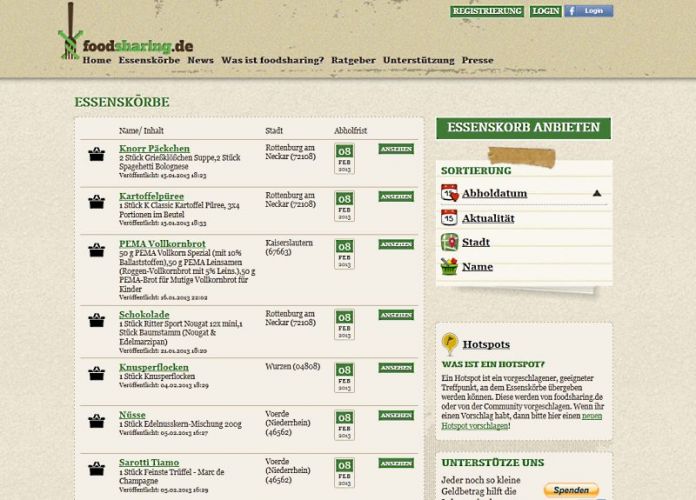Click the calendar icon beside Aktualität
The width and height of the screenshot is (696, 500).
[449, 218]
